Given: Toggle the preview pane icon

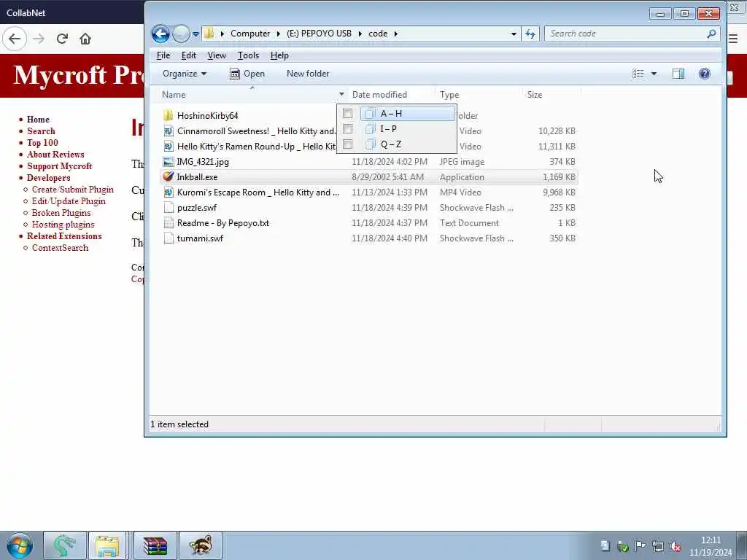Looking at the screenshot, I should tap(678, 74).
